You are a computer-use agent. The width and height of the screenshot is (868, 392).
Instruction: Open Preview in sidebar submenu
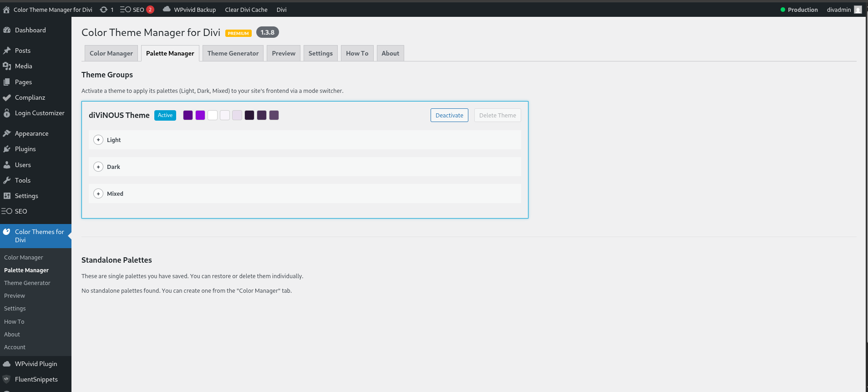(15, 295)
